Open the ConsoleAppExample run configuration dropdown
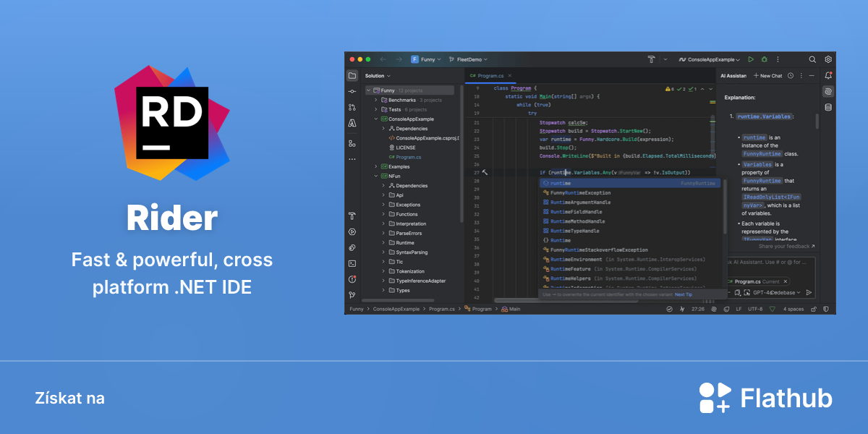Image resolution: width=868 pixels, height=434 pixels. pos(710,59)
